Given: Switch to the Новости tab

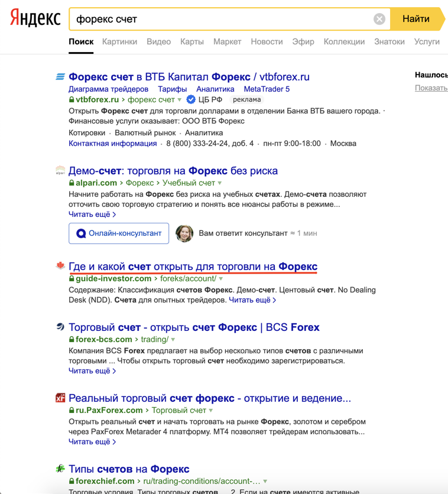Looking at the screenshot, I should coord(267,42).
